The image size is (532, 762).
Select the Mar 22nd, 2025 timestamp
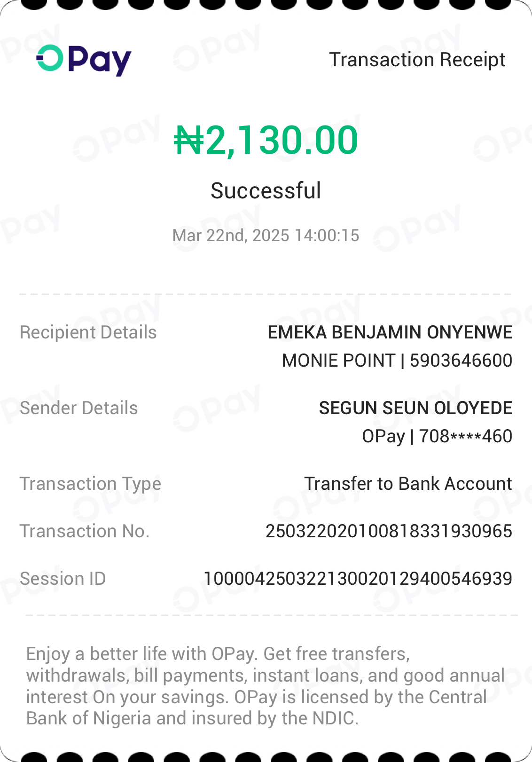[266, 235]
